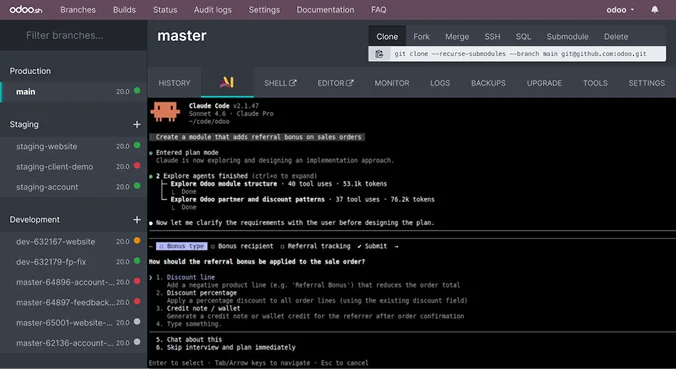Open the Claude AI tab icon
The height and width of the screenshot is (369, 676).
tap(227, 82)
